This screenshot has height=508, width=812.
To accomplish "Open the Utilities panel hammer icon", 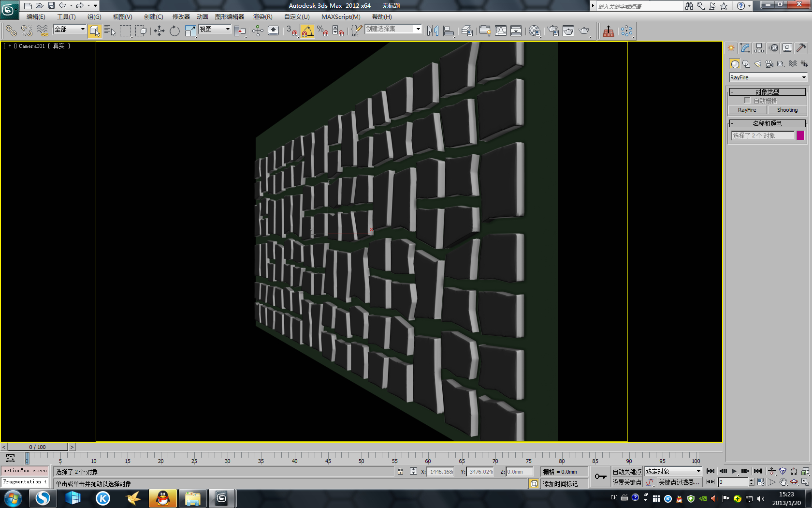I will [x=801, y=48].
